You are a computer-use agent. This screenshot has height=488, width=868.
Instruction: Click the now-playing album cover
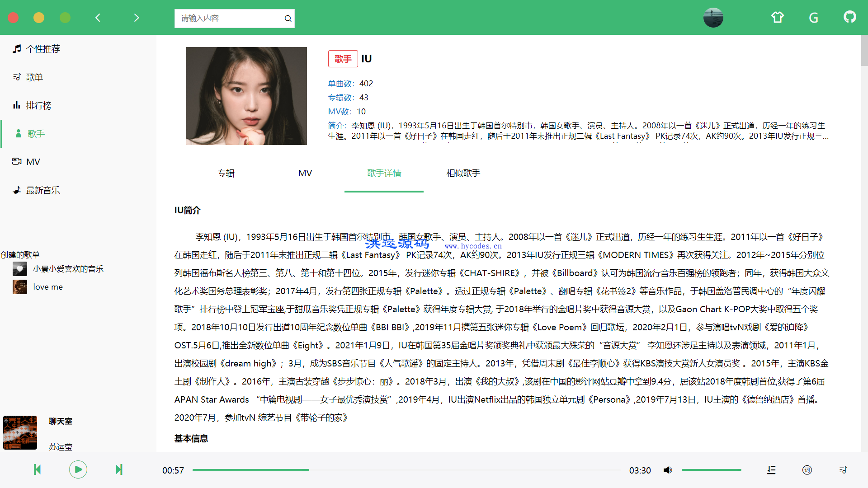(x=20, y=432)
